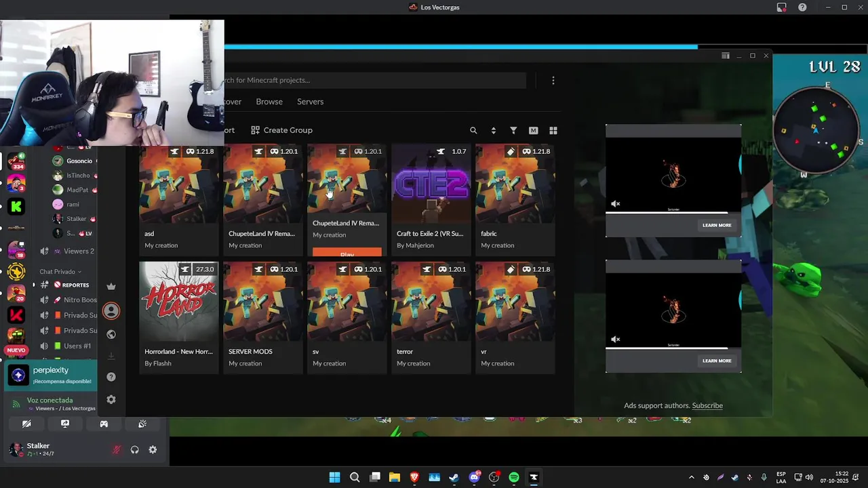Toggle Discord headphone deafen
Image resolution: width=868 pixels, height=488 pixels.
coord(135,449)
